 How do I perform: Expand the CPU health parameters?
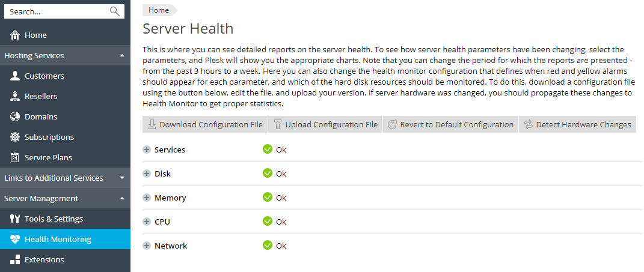pyautogui.click(x=147, y=222)
